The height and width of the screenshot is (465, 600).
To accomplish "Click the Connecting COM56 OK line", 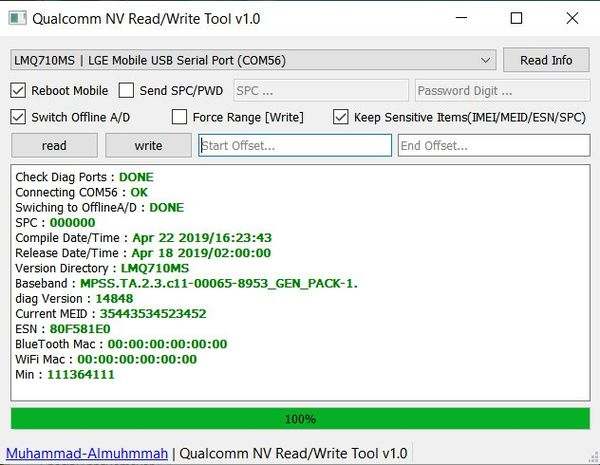I will [x=82, y=192].
